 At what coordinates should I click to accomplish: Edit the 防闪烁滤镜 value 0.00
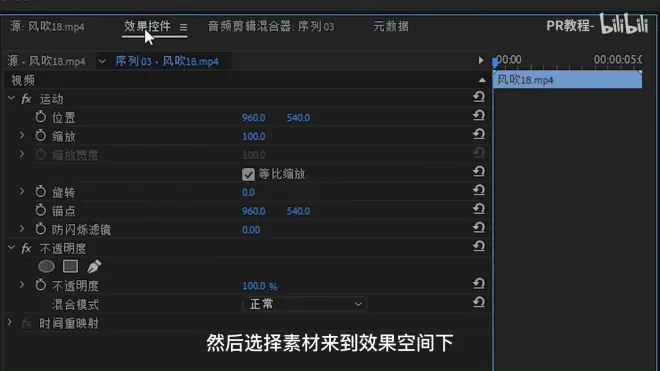tap(251, 230)
